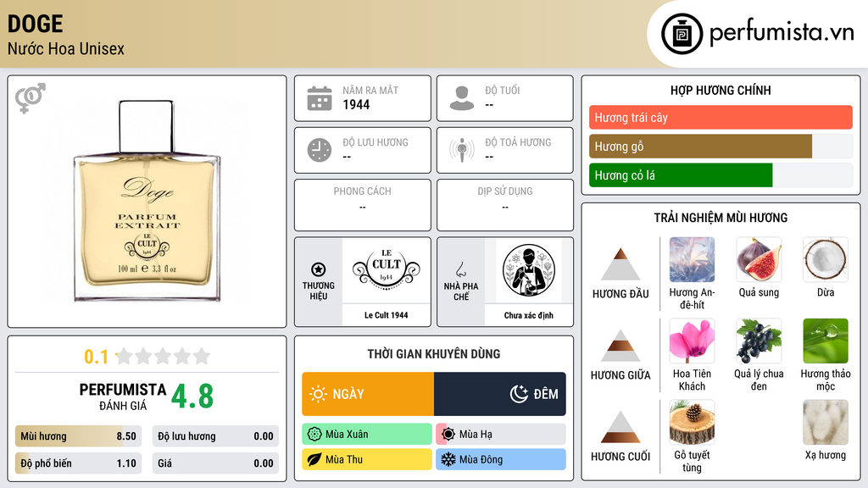Select the Mùa Thu season chip
This screenshot has height=488, width=868.
pos(367,459)
